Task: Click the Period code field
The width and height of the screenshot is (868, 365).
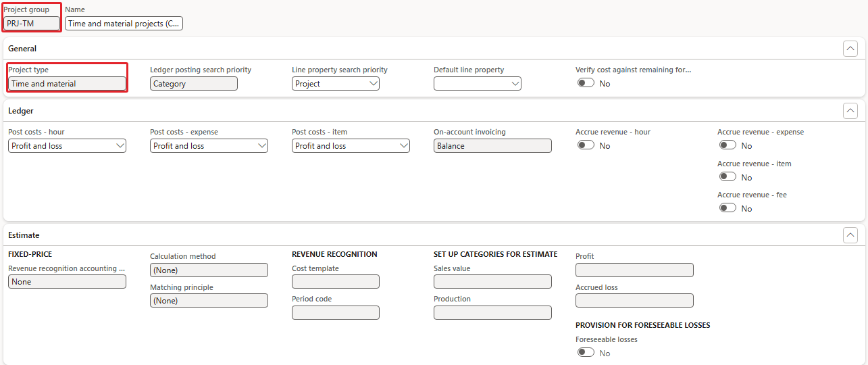Action: [x=336, y=312]
